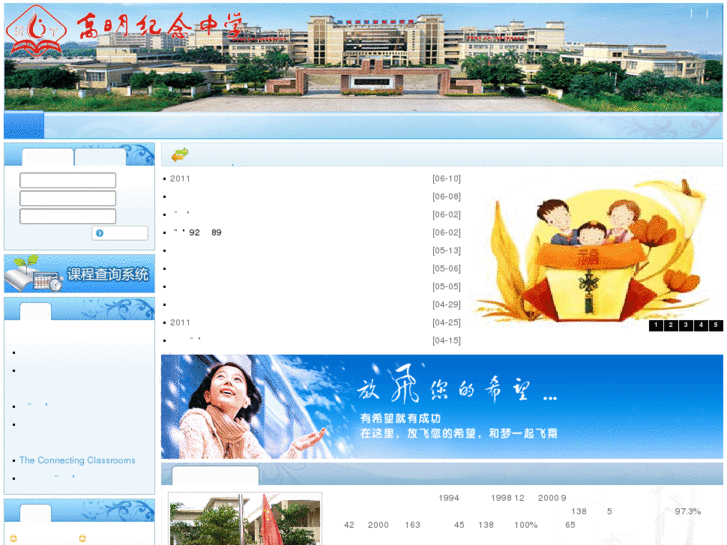Click the second sun icon in bottom-left panel
This screenshot has height=545, width=727.
pos(83,539)
